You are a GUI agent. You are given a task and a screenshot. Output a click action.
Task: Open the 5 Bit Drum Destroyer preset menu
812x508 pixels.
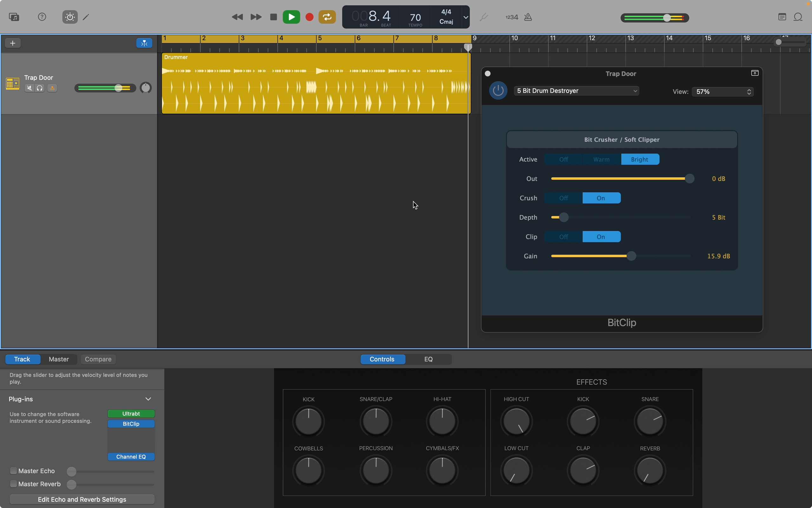click(x=576, y=91)
